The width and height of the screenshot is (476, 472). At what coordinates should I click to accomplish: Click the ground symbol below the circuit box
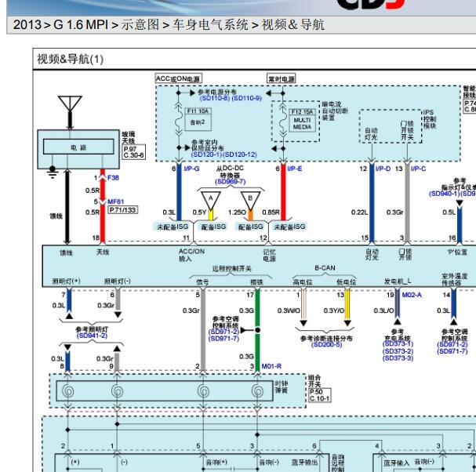[x=53, y=172]
